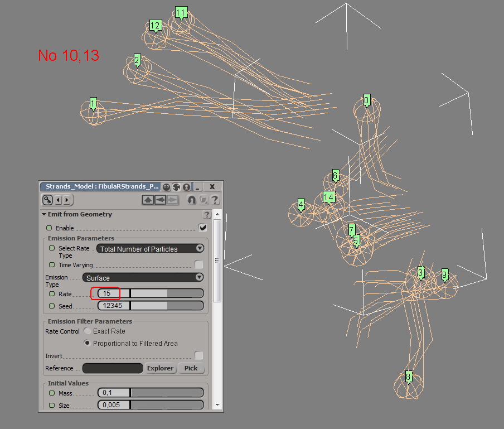The width and height of the screenshot is (504, 429).
Task: Collapse the Emit from Geometry section
Action: pyautogui.click(x=44, y=215)
